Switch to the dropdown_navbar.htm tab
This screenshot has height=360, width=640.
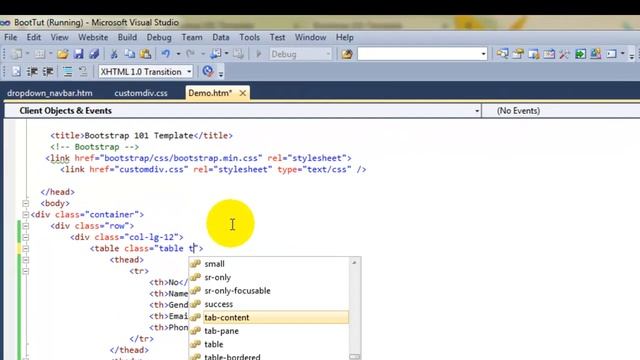pyautogui.click(x=50, y=93)
